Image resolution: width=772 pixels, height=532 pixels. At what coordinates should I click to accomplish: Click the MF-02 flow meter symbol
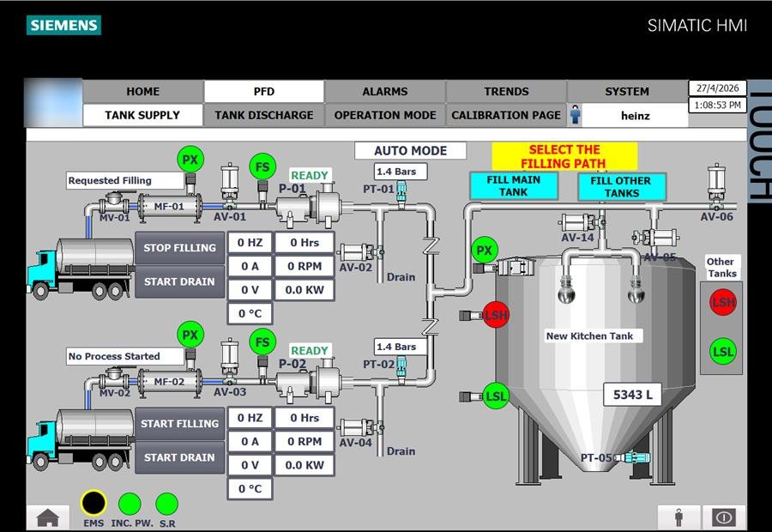pyautogui.click(x=169, y=382)
